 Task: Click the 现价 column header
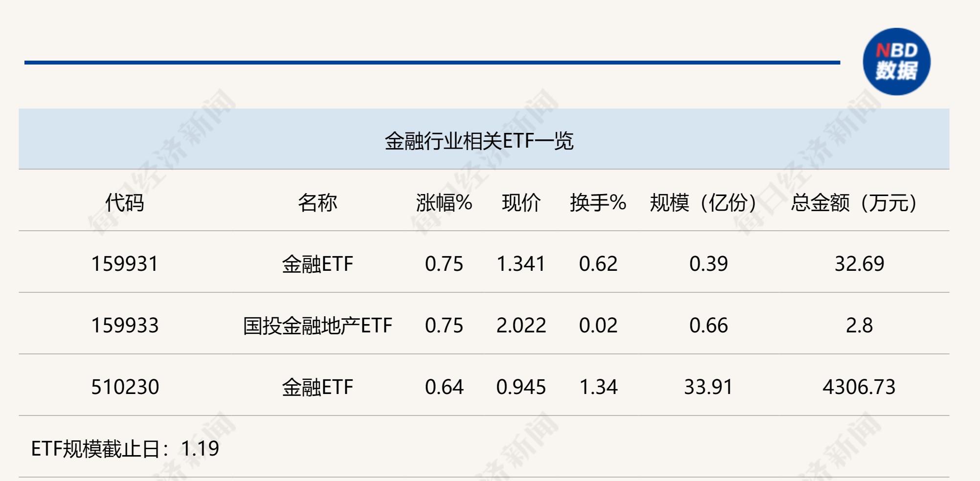point(521,202)
